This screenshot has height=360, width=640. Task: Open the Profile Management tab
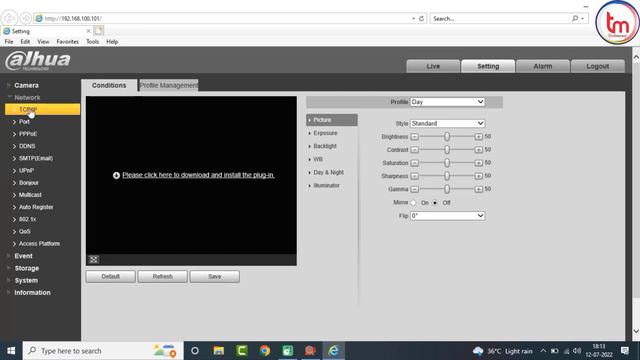(169, 85)
